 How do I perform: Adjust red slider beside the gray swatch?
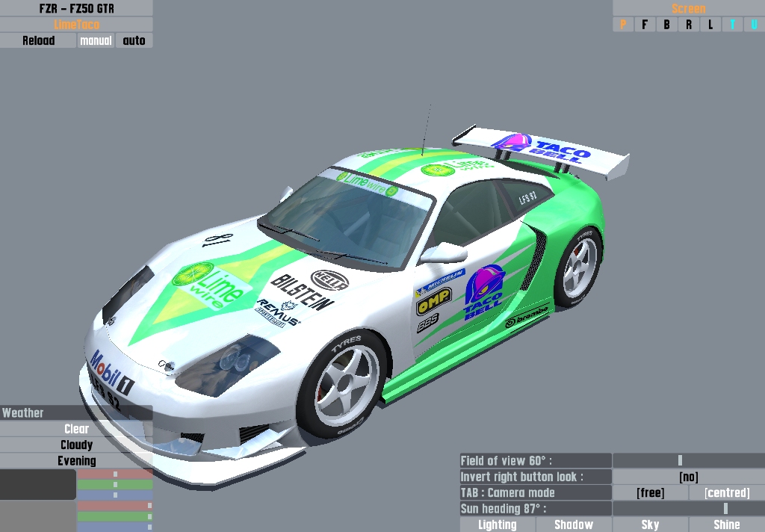coord(115,506)
